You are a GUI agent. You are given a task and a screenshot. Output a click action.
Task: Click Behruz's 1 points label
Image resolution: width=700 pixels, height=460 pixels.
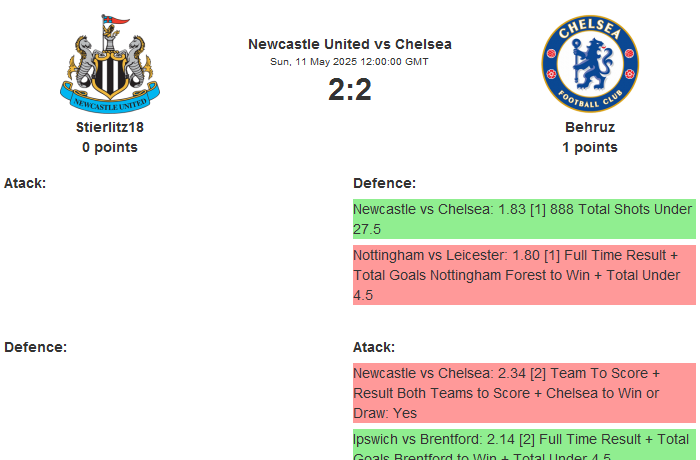pyautogui.click(x=589, y=147)
